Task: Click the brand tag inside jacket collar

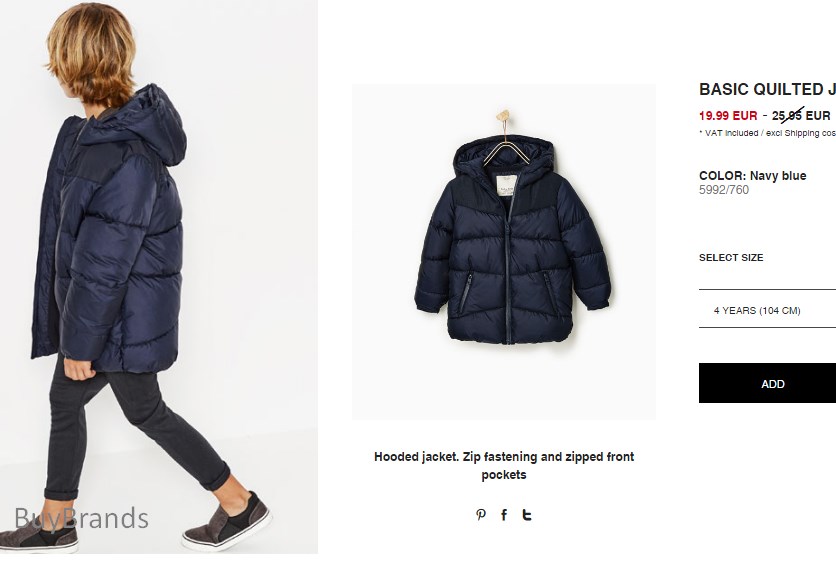Action: click(x=505, y=186)
